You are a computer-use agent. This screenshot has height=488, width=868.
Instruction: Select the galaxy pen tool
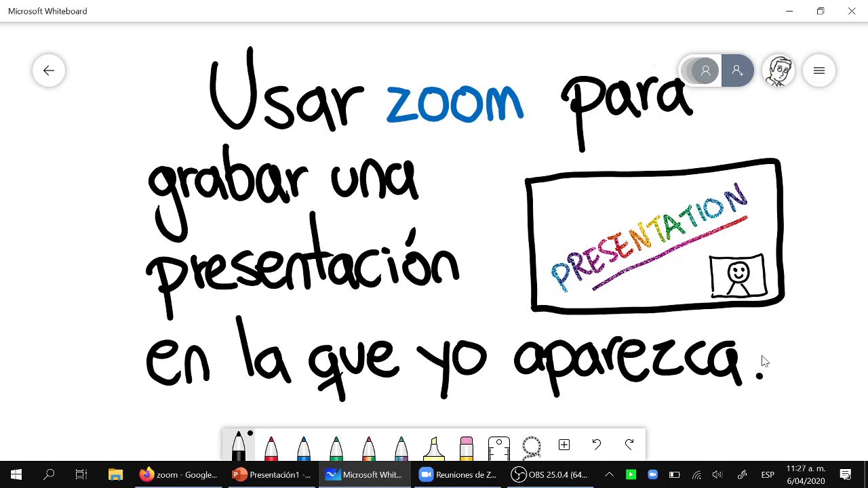coord(401,448)
